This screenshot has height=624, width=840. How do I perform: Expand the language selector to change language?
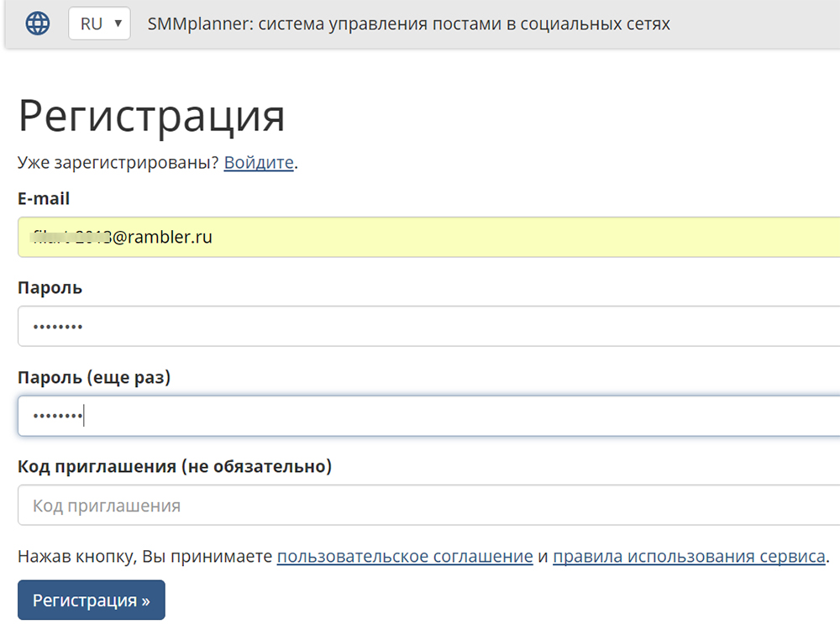(98, 23)
